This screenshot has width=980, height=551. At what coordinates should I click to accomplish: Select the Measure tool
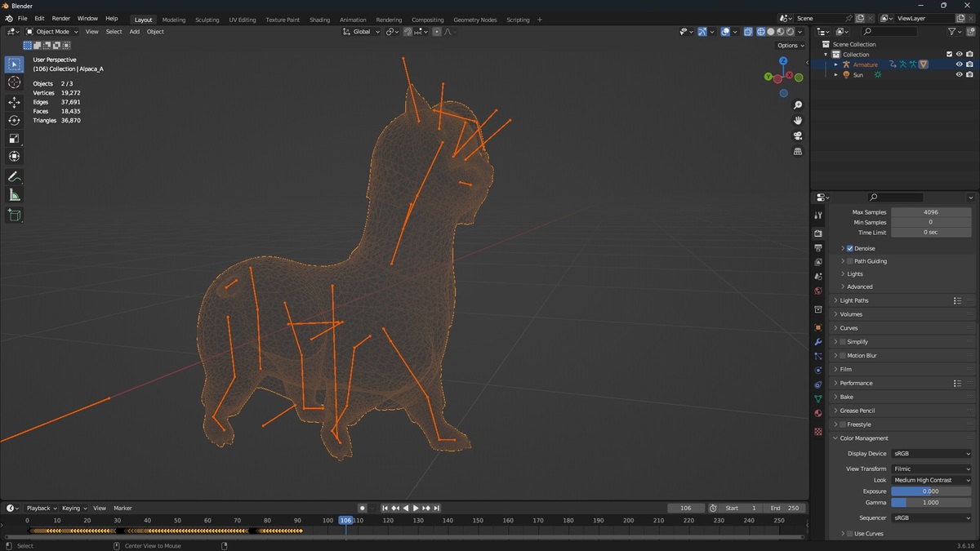(x=14, y=194)
